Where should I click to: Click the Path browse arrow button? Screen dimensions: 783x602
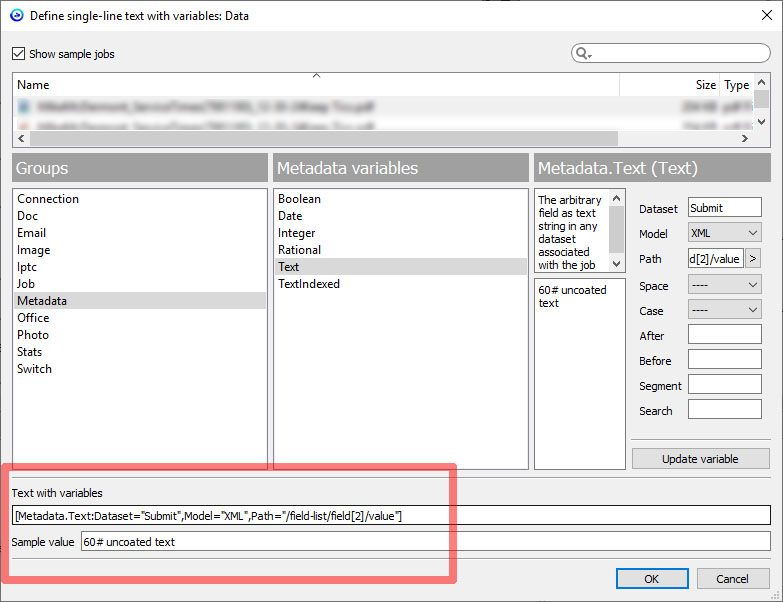pos(752,259)
